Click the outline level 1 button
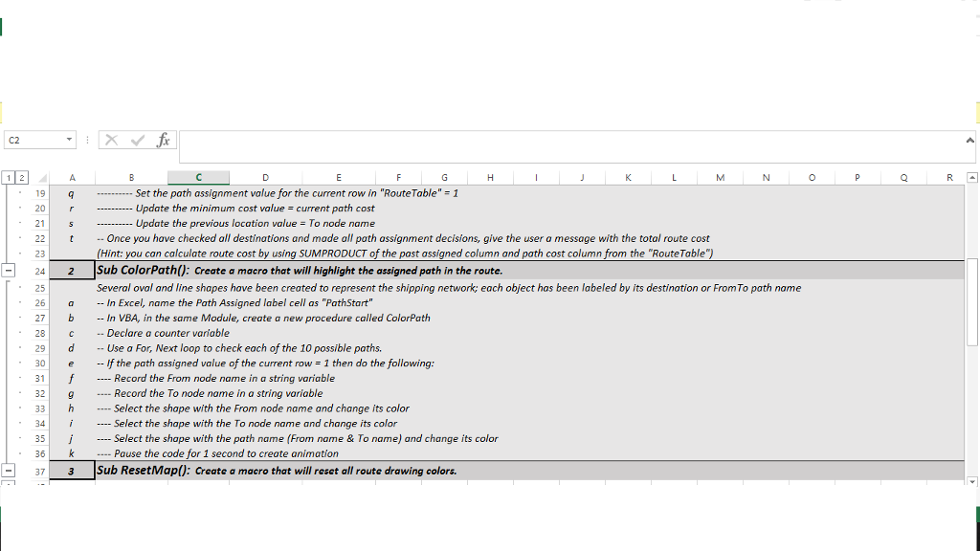The width and height of the screenshot is (980, 551). (x=7, y=177)
